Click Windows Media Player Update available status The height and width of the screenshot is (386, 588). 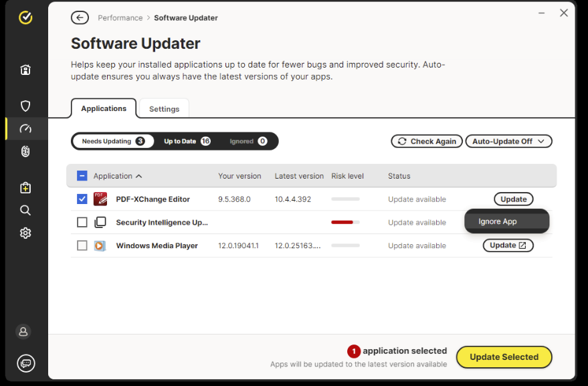[x=417, y=246]
